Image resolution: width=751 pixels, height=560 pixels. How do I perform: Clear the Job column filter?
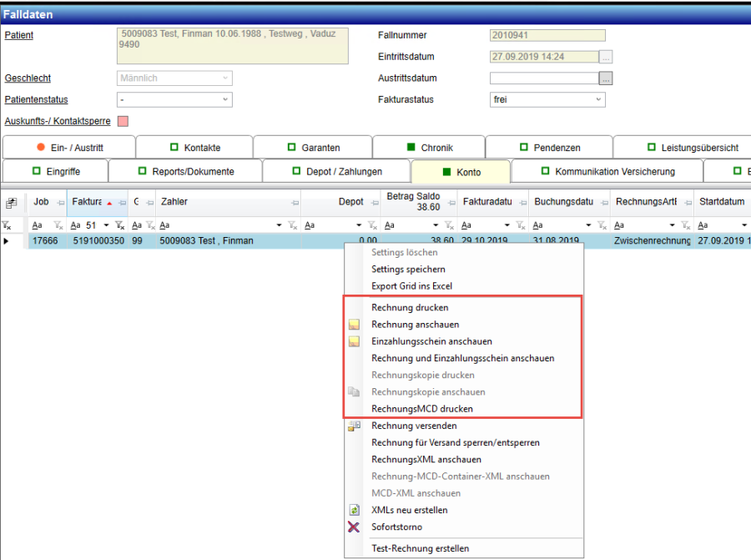coord(58,225)
